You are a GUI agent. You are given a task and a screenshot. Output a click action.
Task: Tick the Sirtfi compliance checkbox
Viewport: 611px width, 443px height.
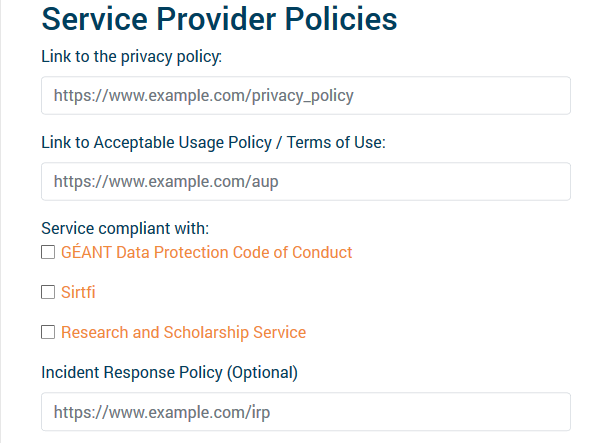48,293
